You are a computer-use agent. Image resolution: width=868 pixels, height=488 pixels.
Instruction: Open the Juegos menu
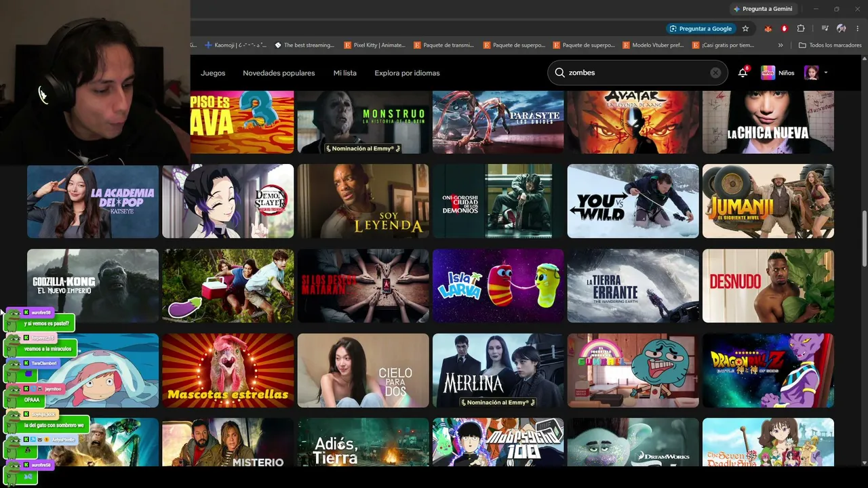(x=213, y=73)
